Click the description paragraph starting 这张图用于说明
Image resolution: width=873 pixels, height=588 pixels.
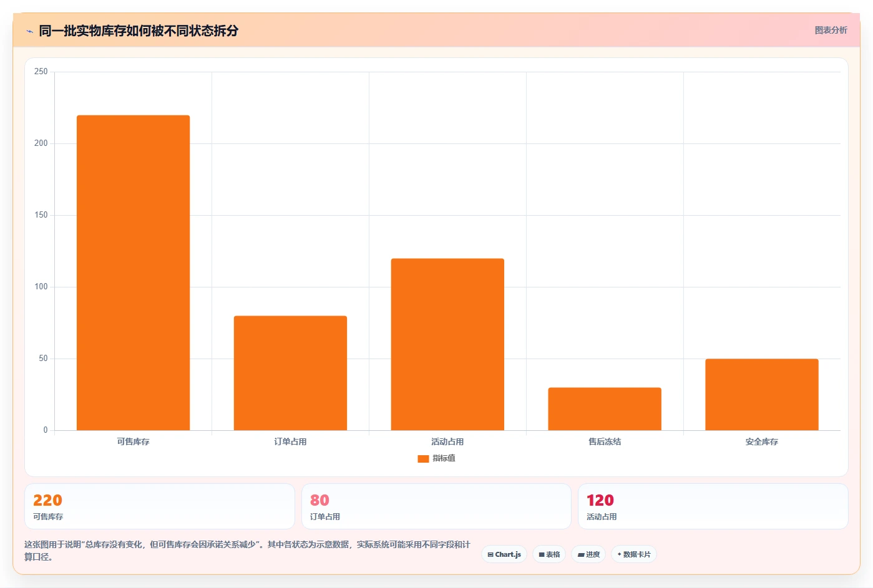(x=247, y=551)
